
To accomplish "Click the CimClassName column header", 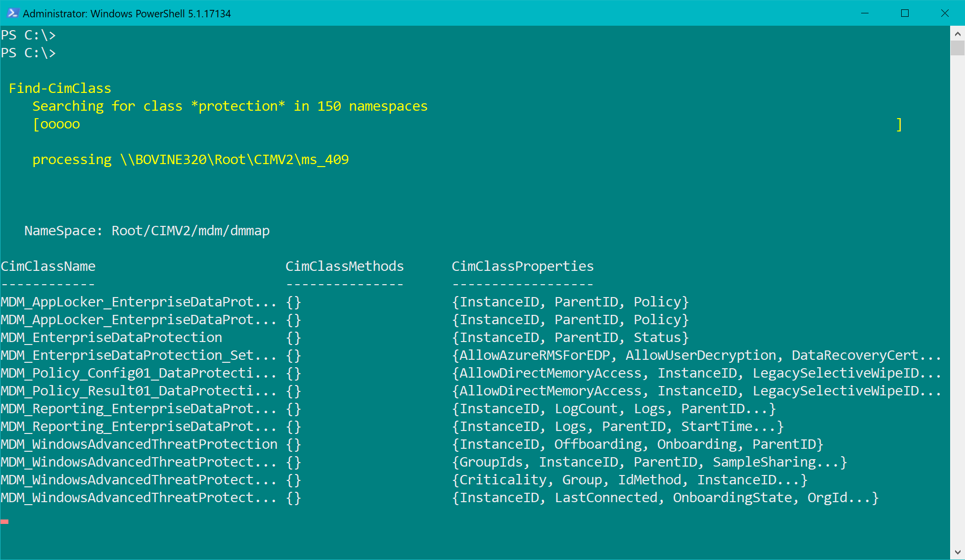I will click(48, 266).
